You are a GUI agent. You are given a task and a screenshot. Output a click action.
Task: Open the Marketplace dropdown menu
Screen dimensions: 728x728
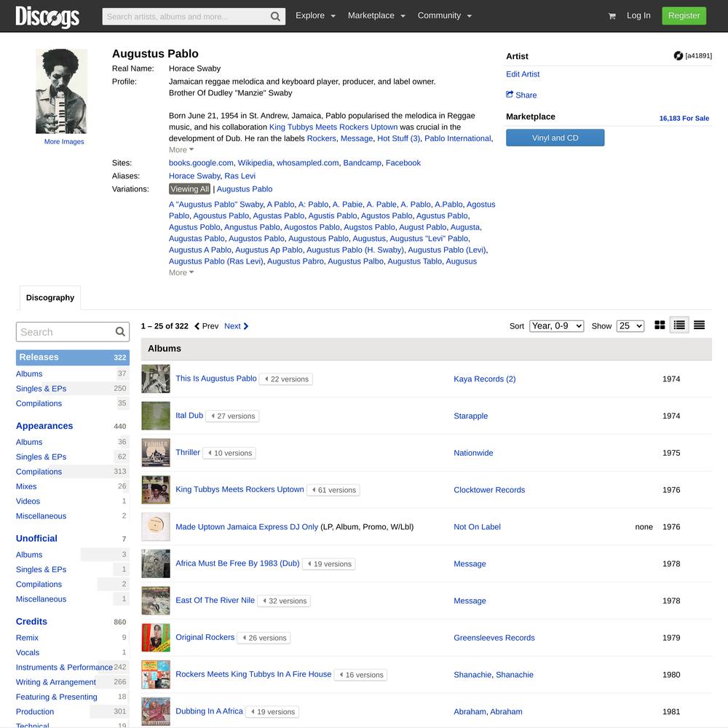point(376,15)
